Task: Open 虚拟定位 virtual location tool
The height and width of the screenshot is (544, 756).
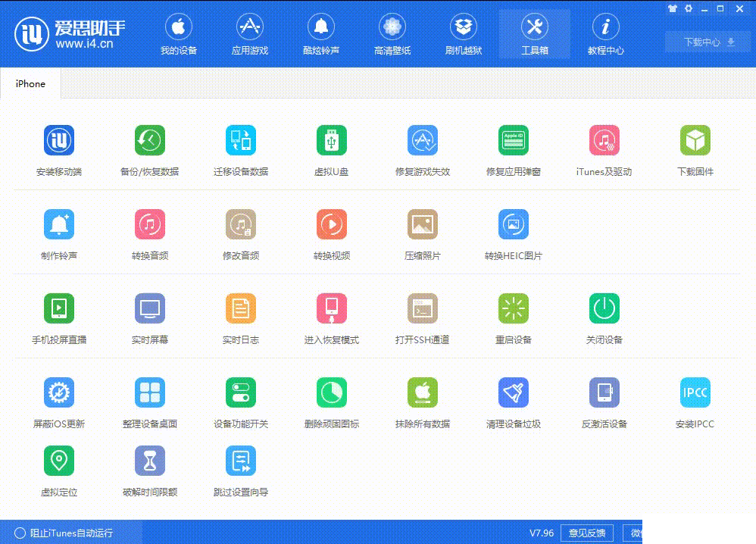Action: (59, 461)
